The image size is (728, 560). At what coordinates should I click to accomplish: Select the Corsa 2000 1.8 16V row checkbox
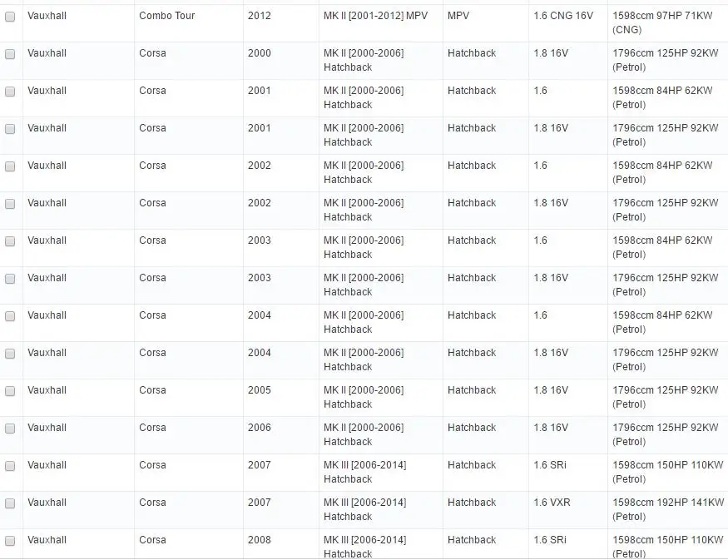click(x=10, y=54)
